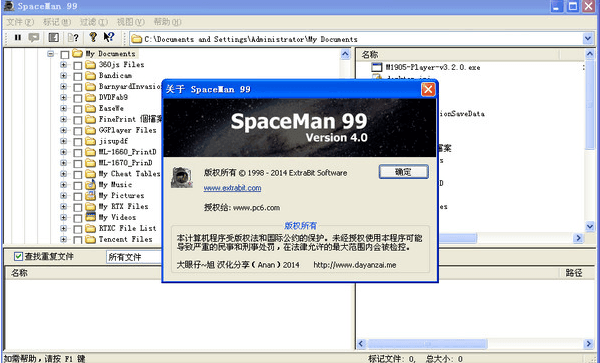The height and width of the screenshot is (363, 600).
Task: Click file list scroll down arrow
Action: coord(590,227)
